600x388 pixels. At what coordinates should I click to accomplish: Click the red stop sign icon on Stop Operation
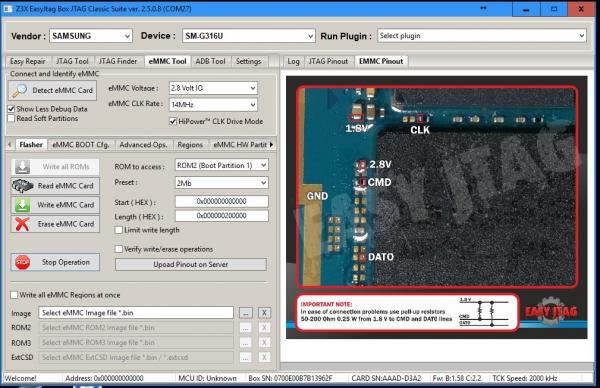[x=23, y=262]
